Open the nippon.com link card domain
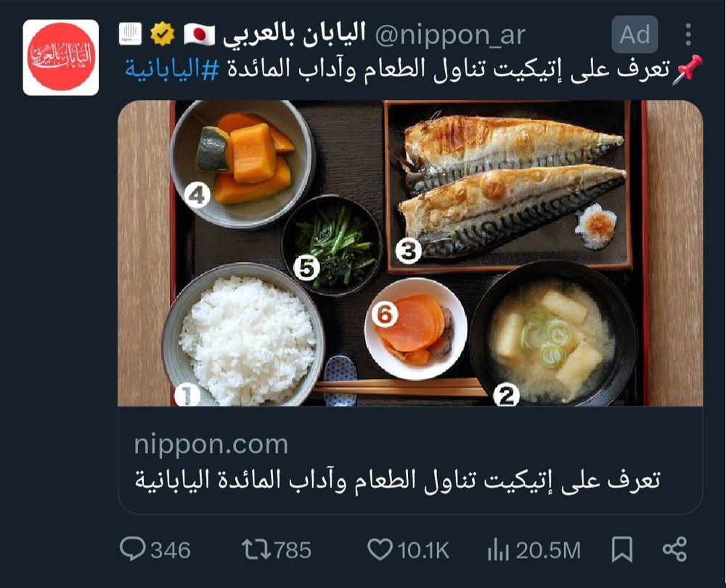This screenshot has height=588, width=726. click(211, 444)
